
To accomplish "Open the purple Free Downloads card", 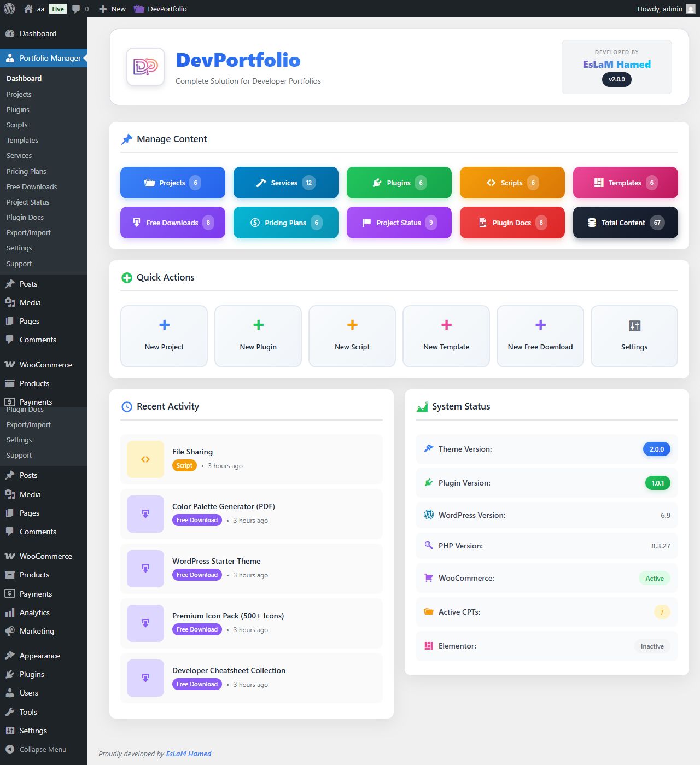I will pyautogui.click(x=173, y=223).
